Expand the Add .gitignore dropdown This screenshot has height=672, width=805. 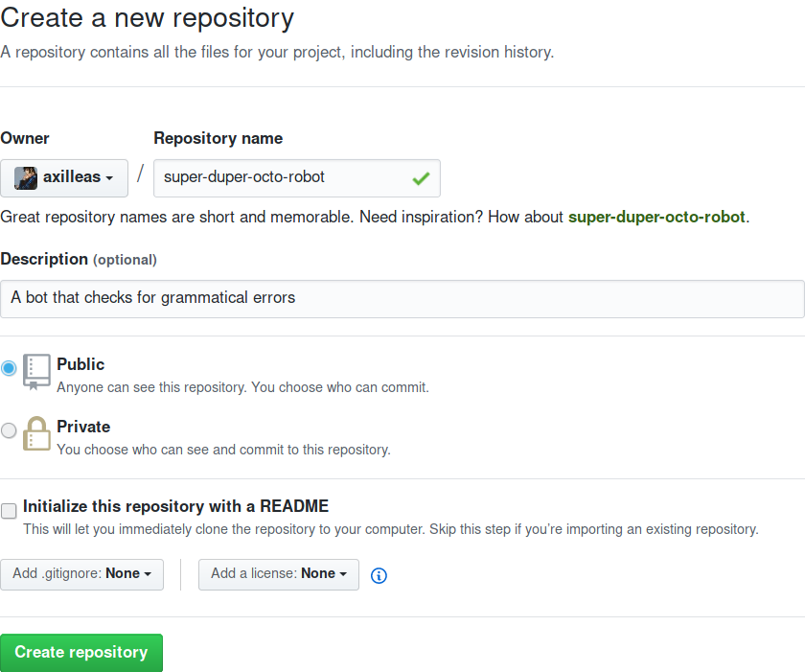82,574
